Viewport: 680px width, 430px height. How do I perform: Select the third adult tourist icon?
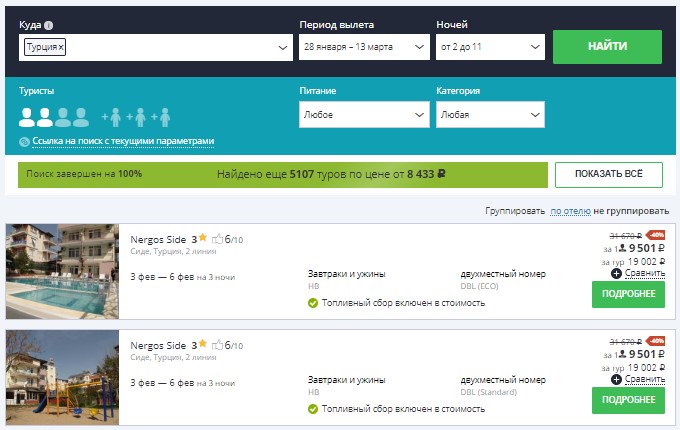point(64,115)
